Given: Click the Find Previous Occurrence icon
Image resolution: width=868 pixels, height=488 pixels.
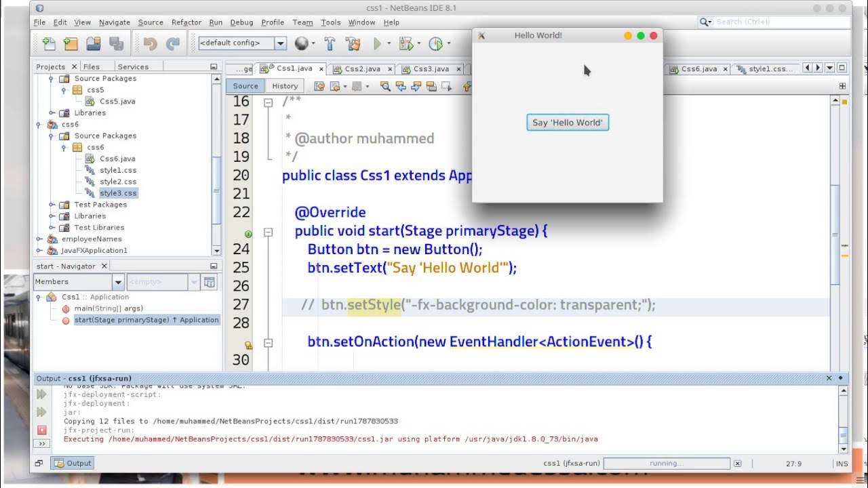Looking at the screenshot, I should 400,86.
